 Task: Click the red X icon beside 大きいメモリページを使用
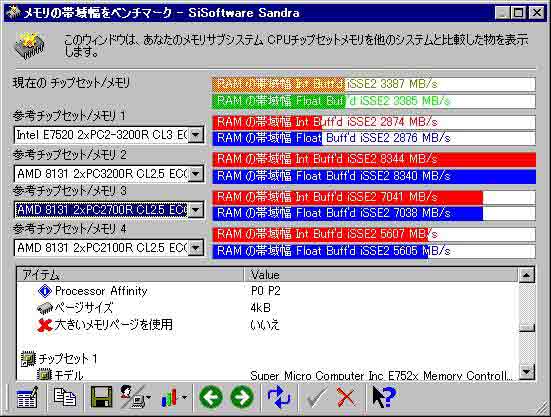click(x=44, y=325)
